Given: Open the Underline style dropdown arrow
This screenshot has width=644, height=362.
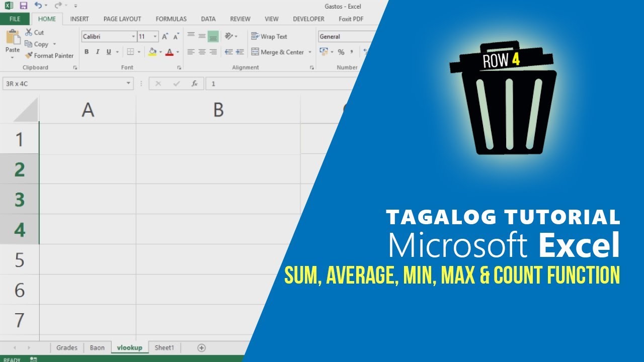Looking at the screenshot, I should tap(117, 52).
